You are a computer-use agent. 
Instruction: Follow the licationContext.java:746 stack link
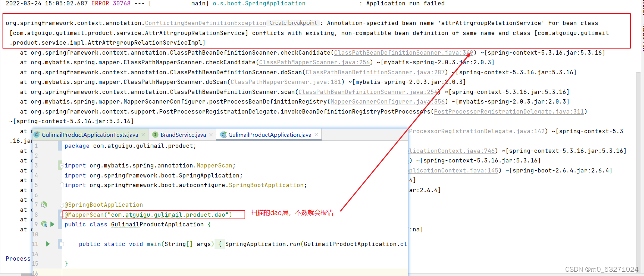tap(452, 151)
